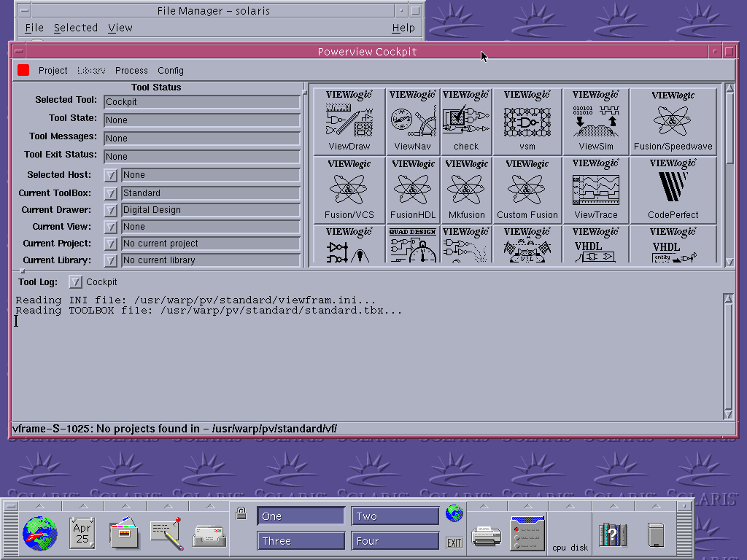
Task: Open the ViewNav tool
Action: (413, 121)
